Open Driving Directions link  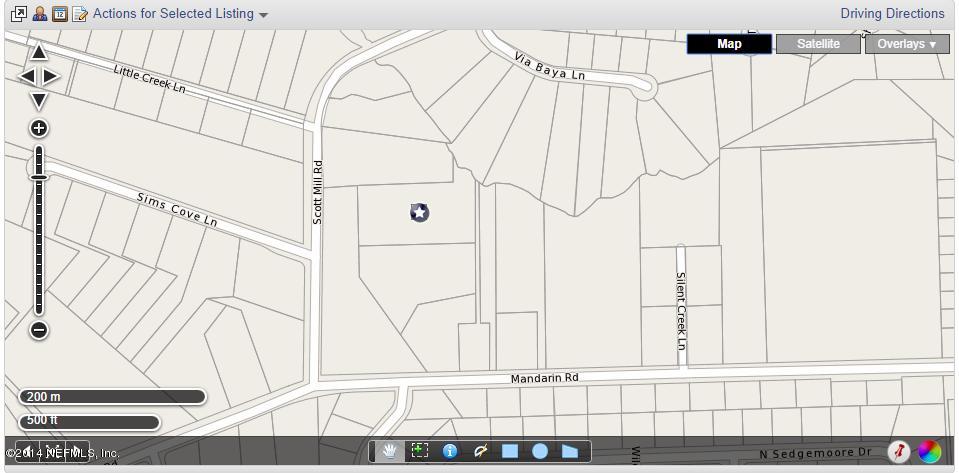point(892,13)
